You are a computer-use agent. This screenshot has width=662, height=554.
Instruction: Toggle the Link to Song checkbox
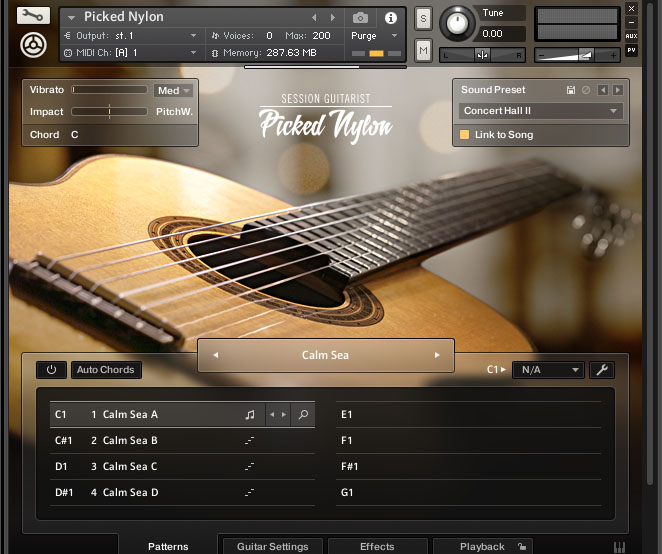pos(464,135)
